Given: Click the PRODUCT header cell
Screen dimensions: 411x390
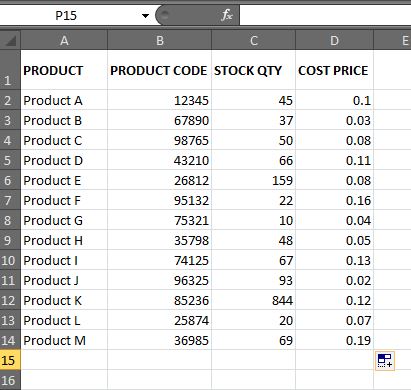Looking at the screenshot, I should pos(64,70).
